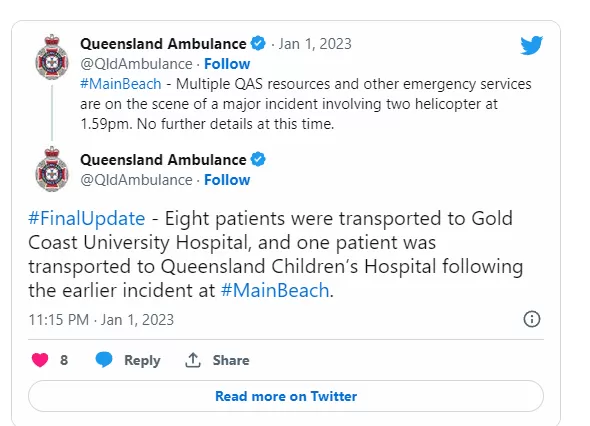590x426 pixels.
Task: Click the Jan 1, 2023 date in header
Action: tap(315, 44)
